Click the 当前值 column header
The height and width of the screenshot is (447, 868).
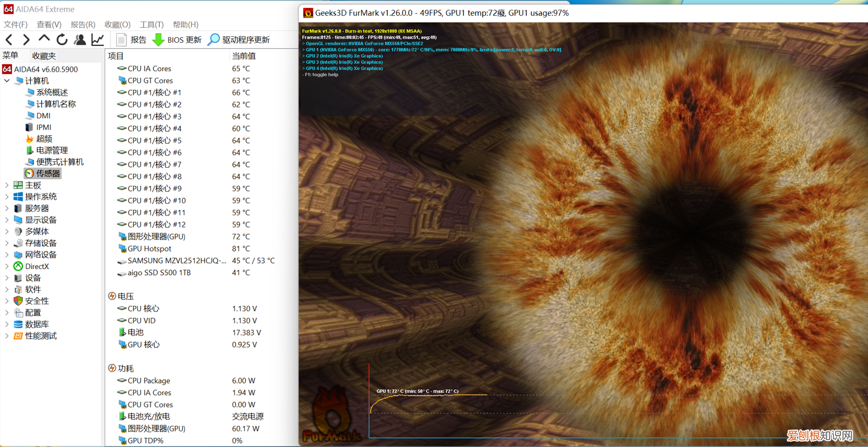point(244,55)
